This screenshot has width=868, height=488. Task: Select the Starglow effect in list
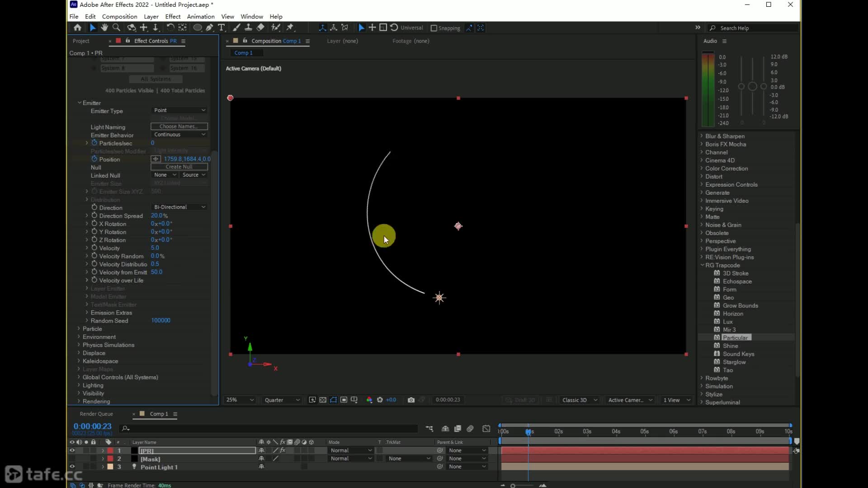(x=734, y=362)
